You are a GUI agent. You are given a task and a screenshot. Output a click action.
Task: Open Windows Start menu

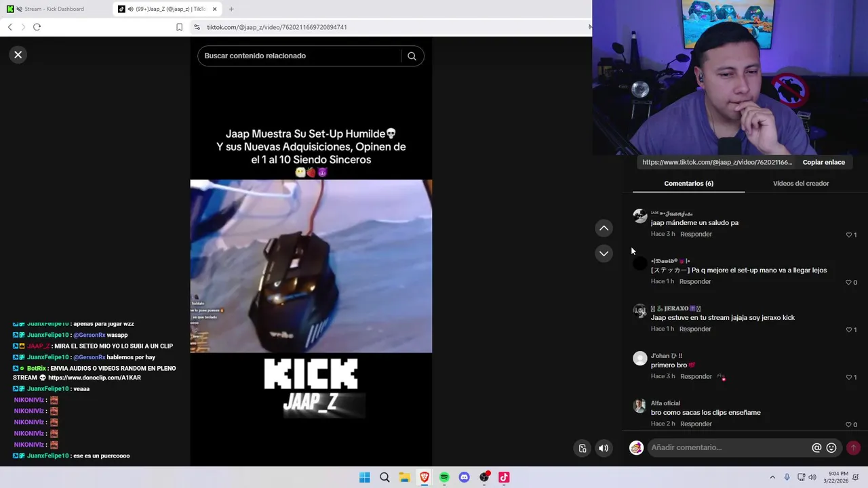(364, 477)
